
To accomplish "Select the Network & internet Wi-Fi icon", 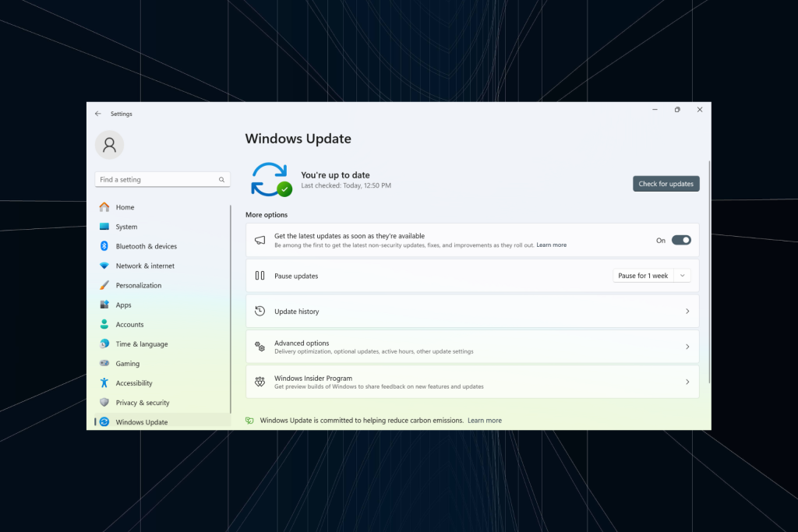I will pyautogui.click(x=104, y=266).
